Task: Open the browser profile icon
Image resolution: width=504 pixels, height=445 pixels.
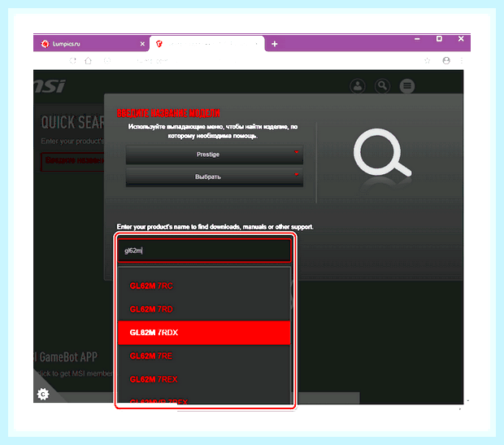Action: [446, 60]
